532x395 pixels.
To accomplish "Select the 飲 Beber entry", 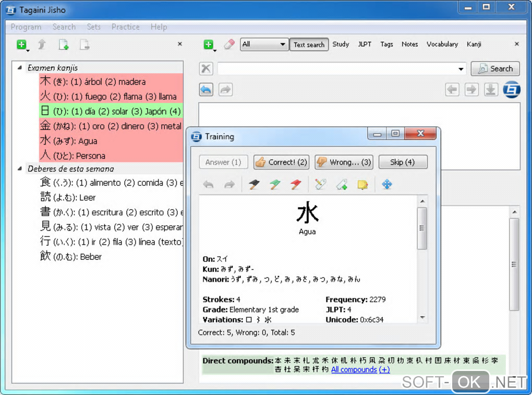I will click(x=111, y=257).
